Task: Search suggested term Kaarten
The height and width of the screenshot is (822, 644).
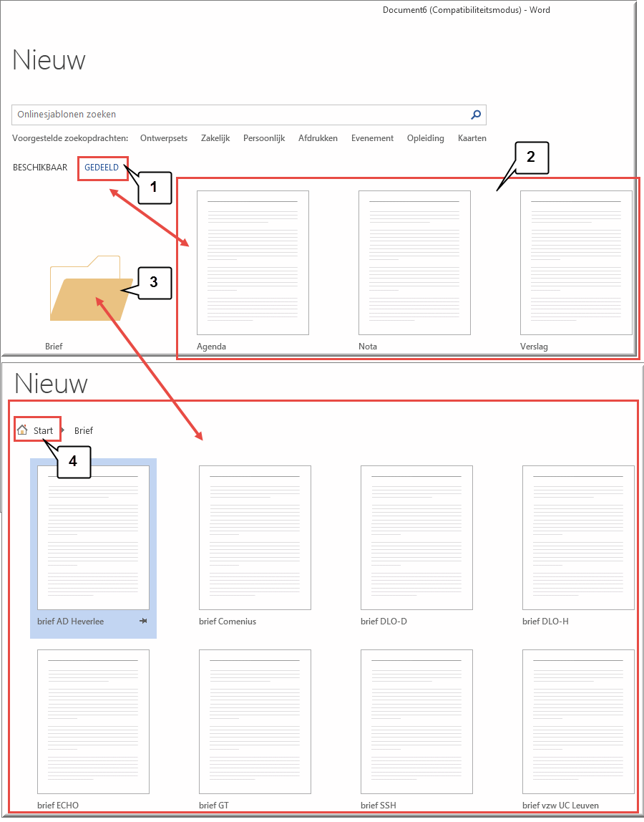Action: [472, 138]
